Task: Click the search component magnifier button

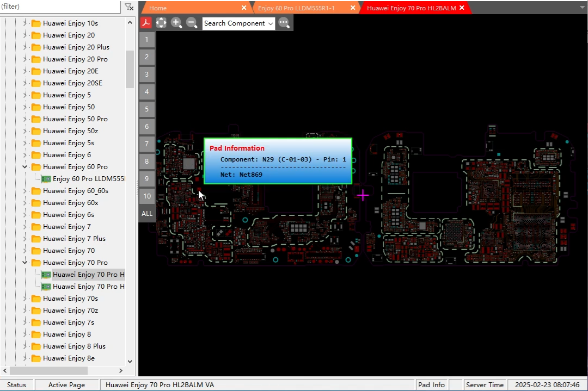Action: (284, 23)
